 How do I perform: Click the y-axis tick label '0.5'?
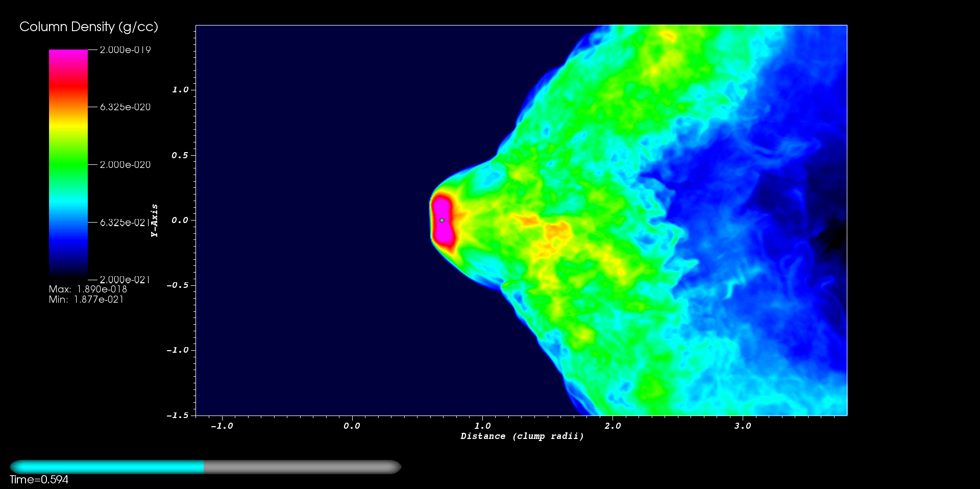180,155
